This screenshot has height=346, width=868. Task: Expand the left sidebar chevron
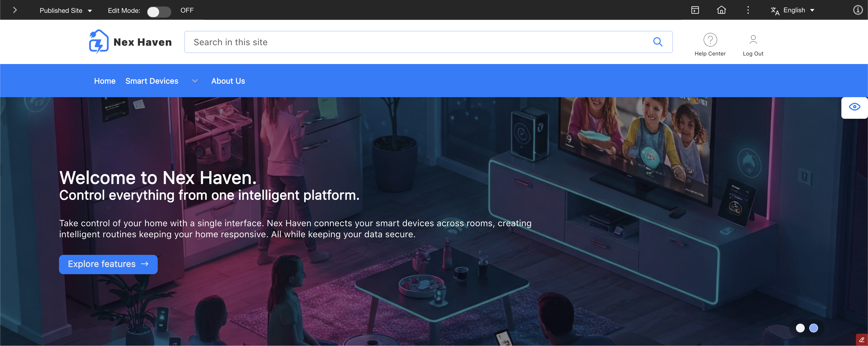click(x=15, y=10)
